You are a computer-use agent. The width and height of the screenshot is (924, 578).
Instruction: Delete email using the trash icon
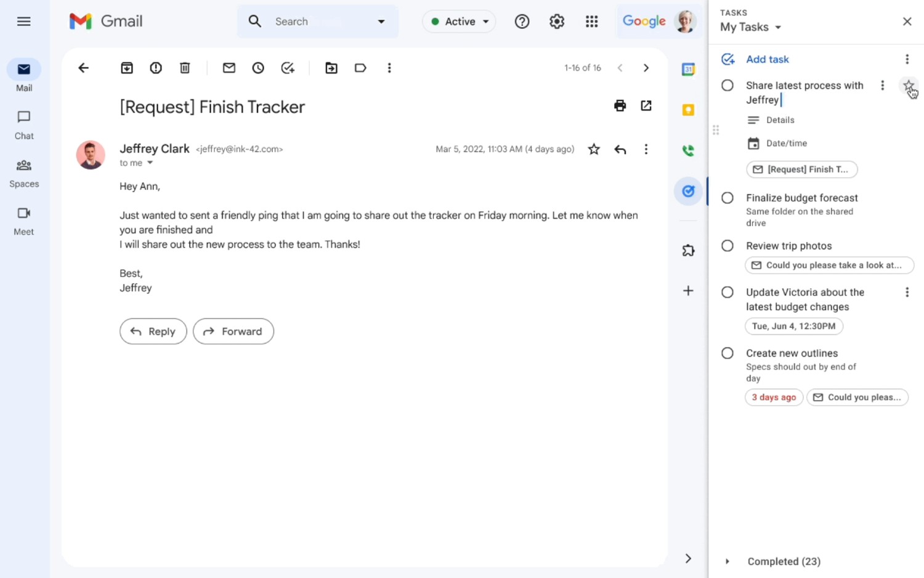(185, 68)
